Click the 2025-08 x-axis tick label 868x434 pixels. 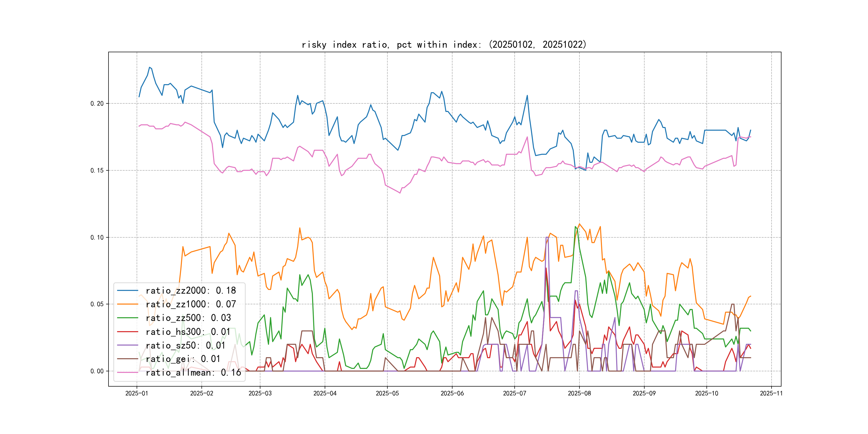579,393
